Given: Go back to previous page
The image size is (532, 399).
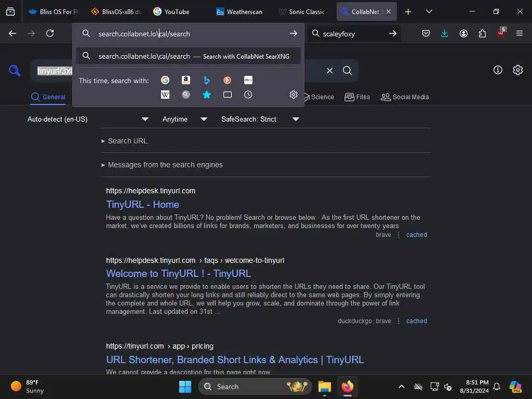Looking at the screenshot, I should coord(12,33).
